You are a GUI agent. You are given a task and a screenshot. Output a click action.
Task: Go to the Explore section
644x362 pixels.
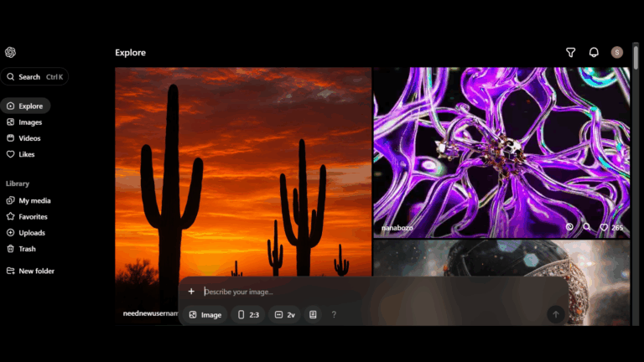coord(25,106)
